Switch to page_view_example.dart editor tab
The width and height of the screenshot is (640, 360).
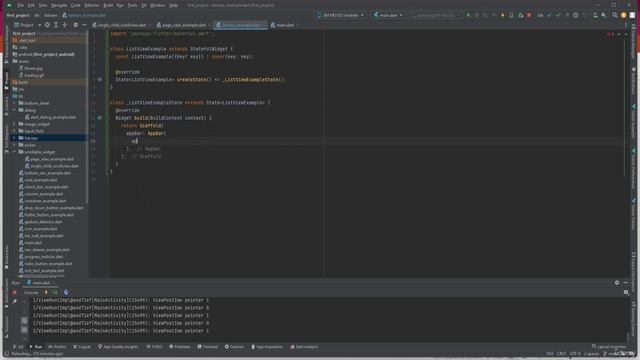coord(183,25)
